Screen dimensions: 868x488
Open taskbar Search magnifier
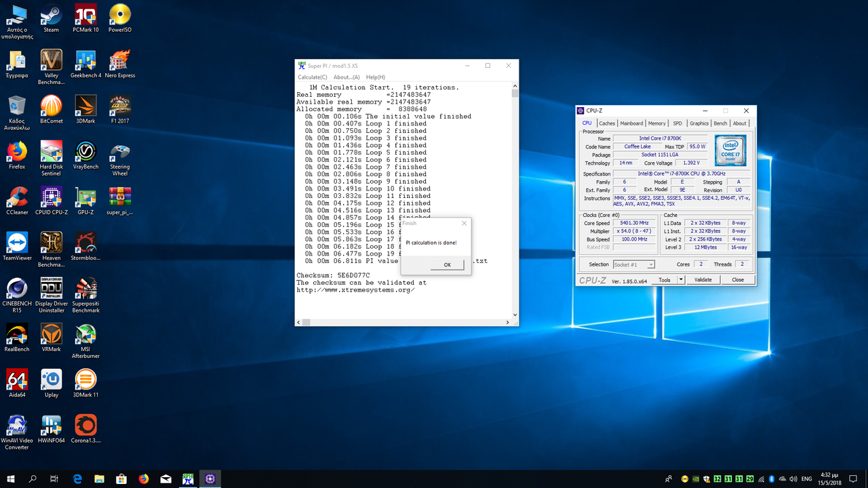click(x=33, y=479)
